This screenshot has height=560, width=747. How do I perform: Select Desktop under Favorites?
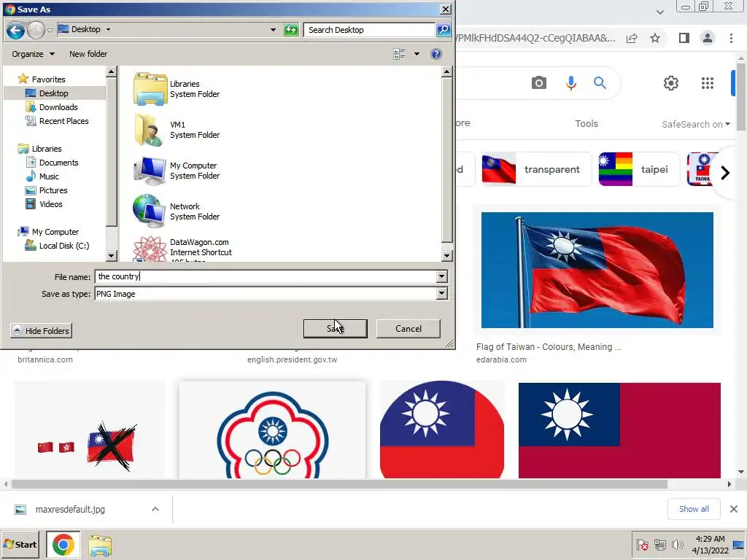pyautogui.click(x=53, y=93)
